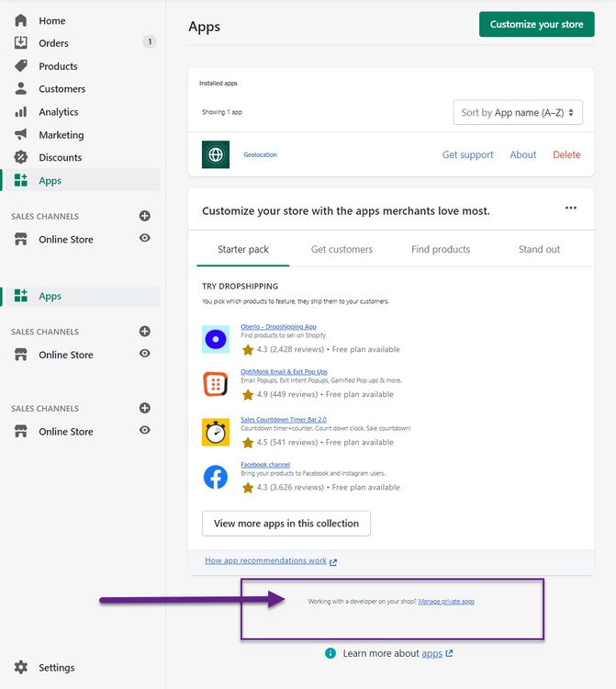The height and width of the screenshot is (689, 616).
Task: View store via middle Online Store eye icon
Action: point(144,354)
